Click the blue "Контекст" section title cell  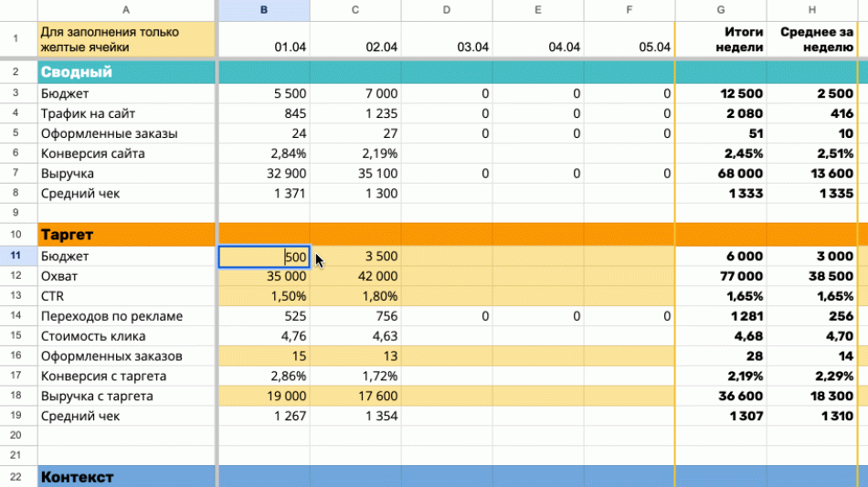tap(125, 477)
